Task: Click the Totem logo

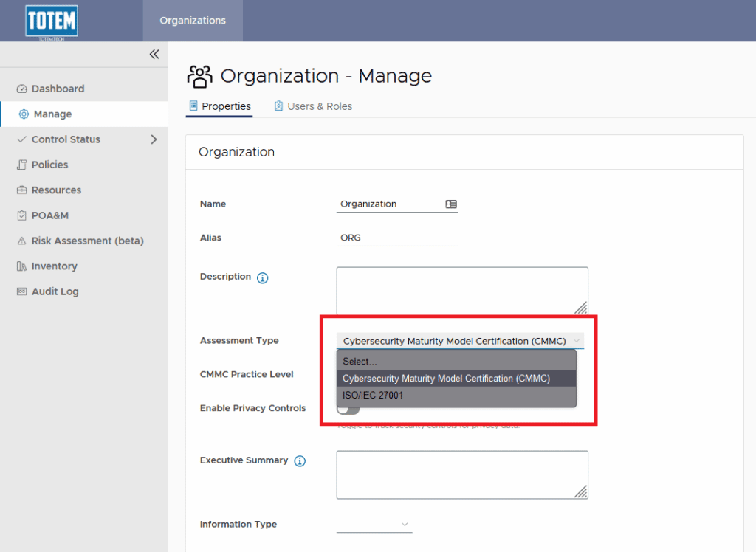Action: click(52, 21)
